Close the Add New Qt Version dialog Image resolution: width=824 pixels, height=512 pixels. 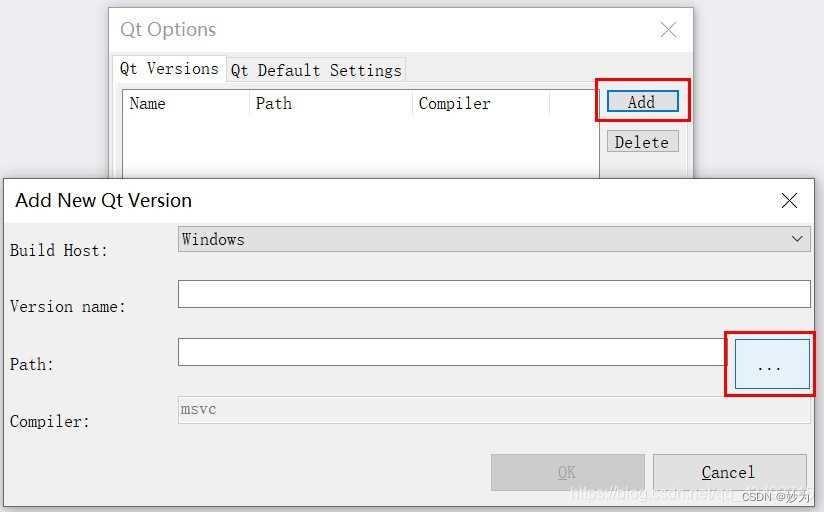(x=789, y=200)
